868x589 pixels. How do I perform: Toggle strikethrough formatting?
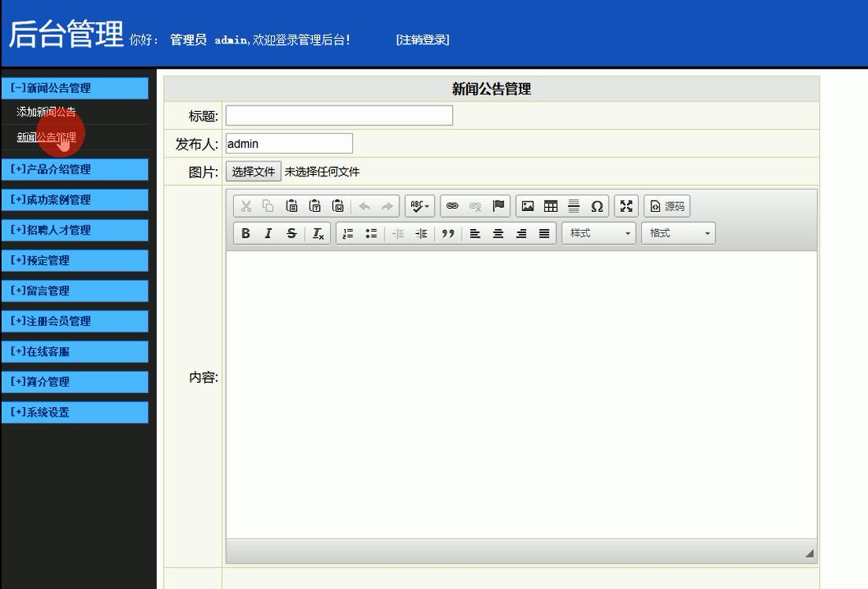click(x=291, y=234)
